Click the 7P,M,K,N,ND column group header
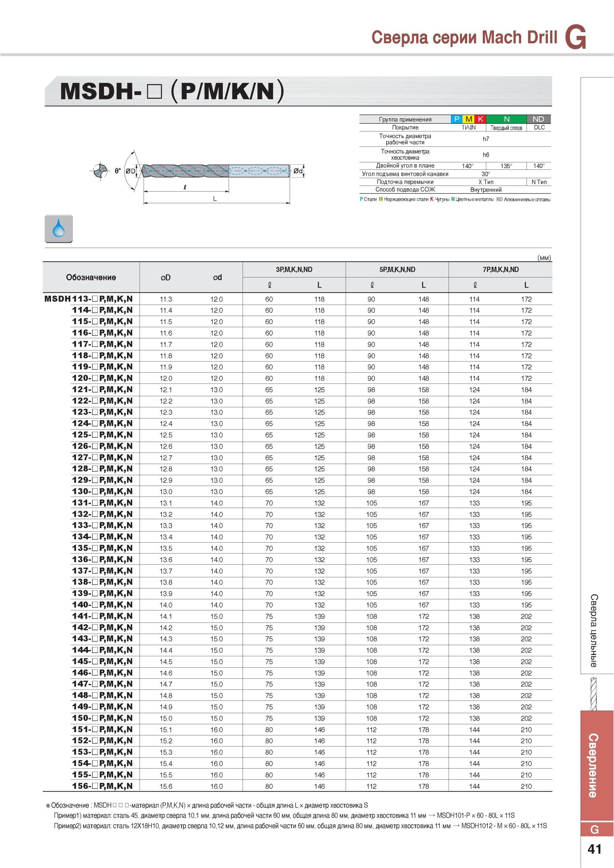Screen dimensions: 614x868 (500, 269)
